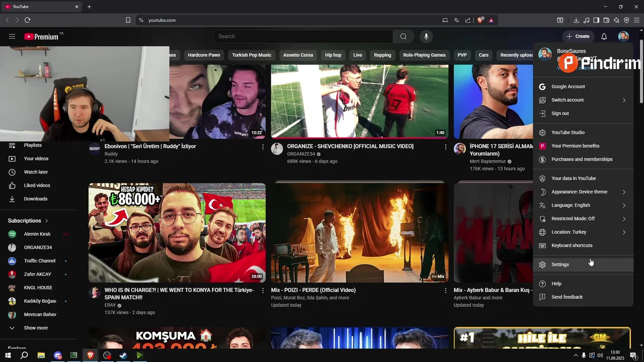Open the browser main menu icon
644x362 pixels.
[636, 20]
